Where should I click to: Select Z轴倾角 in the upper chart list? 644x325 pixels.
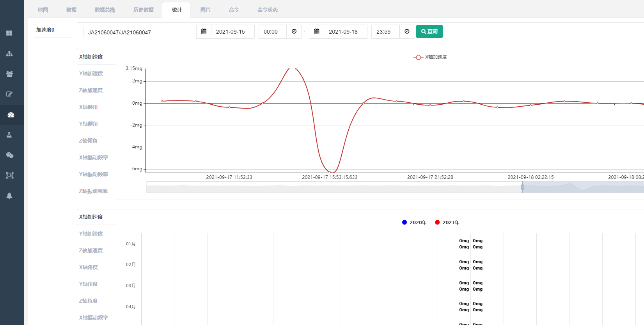[89, 141]
